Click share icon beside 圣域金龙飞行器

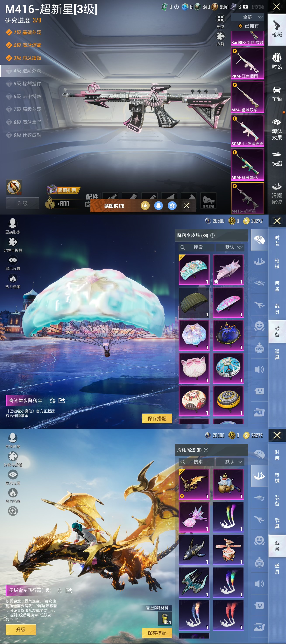tap(69, 590)
